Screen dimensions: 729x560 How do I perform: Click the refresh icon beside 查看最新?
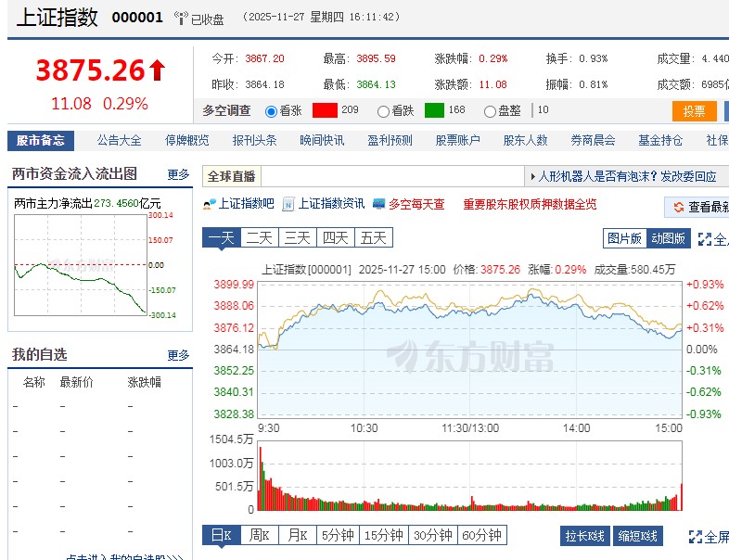click(678, 207)
